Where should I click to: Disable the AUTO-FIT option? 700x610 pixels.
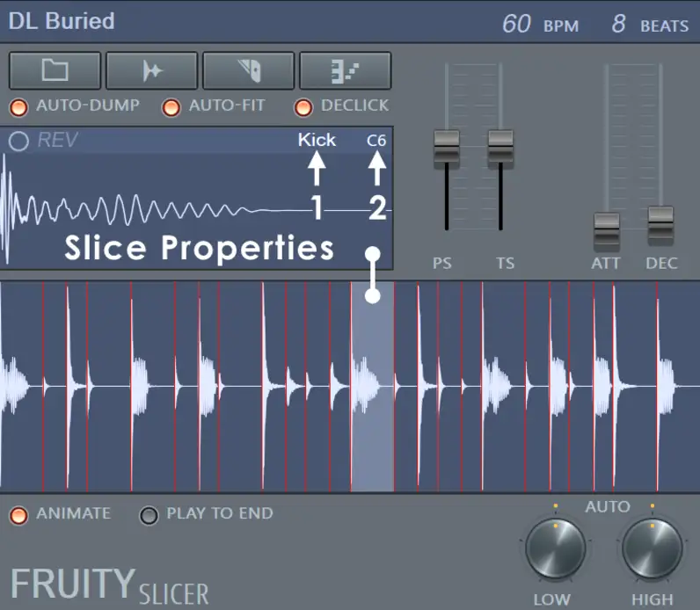pos(171,106)
